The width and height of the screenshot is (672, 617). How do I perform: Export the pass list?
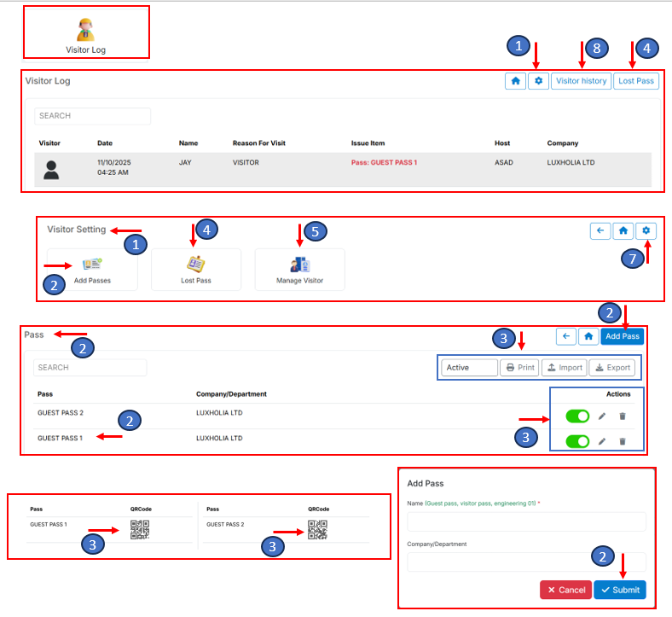611,368
